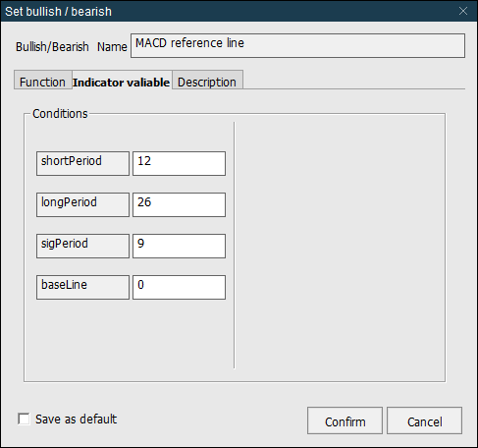Click the vertical divider in Conditions panel

pyautogui.click(x=235, y=246)
